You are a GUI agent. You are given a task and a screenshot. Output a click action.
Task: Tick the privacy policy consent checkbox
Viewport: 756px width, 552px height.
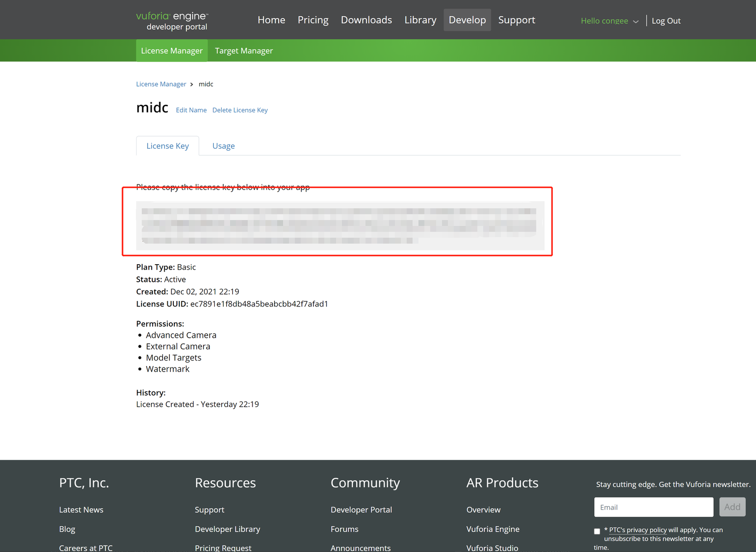597,531
